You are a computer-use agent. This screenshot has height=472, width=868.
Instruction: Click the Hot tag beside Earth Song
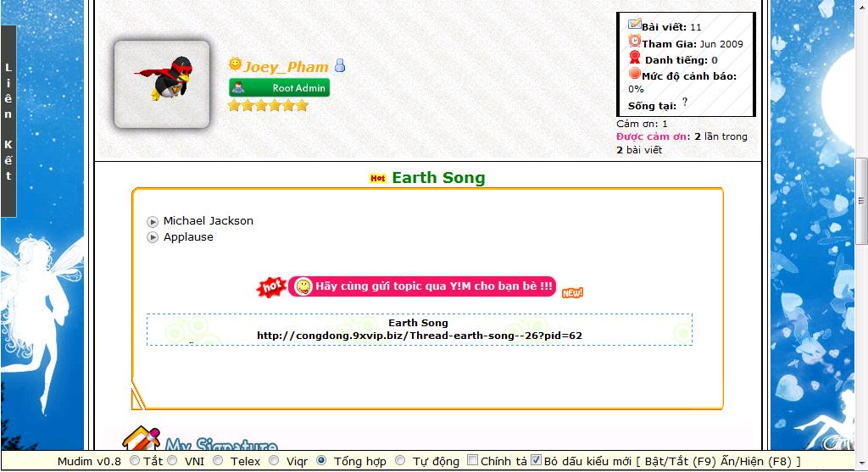point(378,178)
